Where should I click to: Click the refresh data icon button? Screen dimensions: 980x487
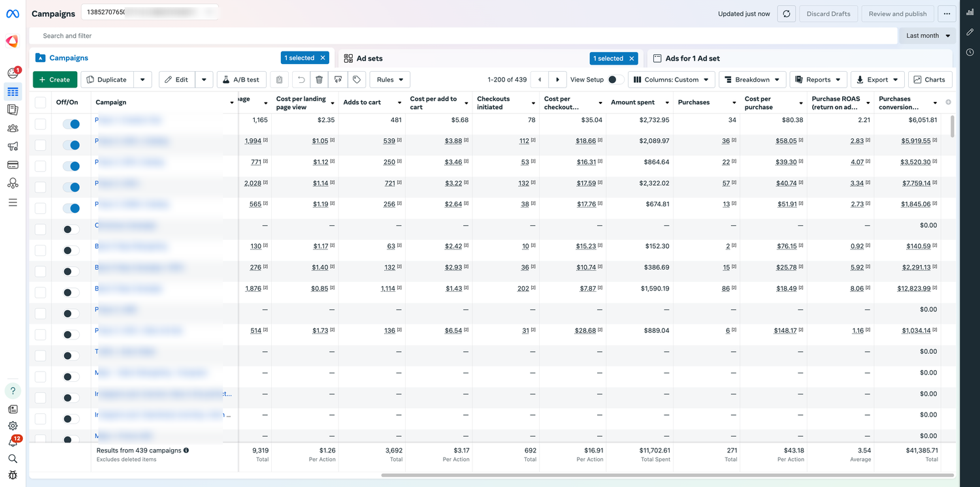pos(787,14)
